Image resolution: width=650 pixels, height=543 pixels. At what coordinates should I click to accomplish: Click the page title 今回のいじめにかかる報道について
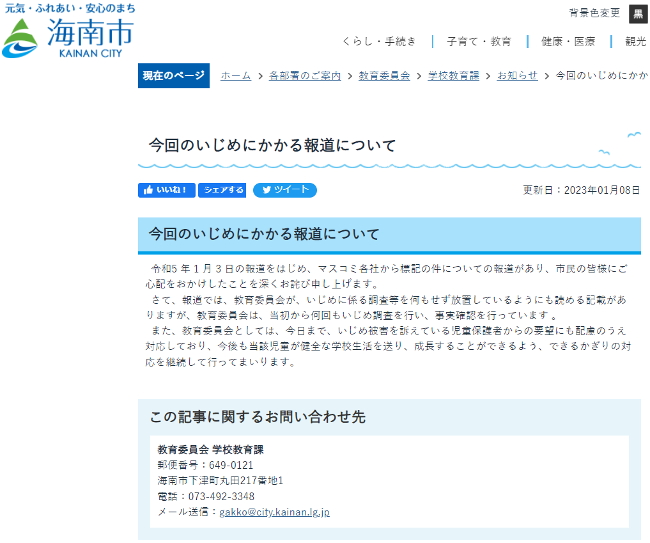272,145
